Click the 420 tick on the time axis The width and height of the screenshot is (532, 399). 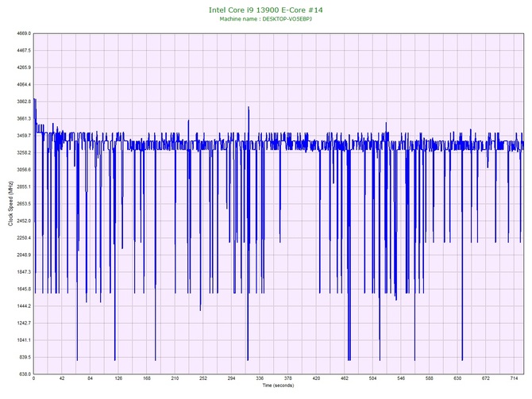point(316,378)
